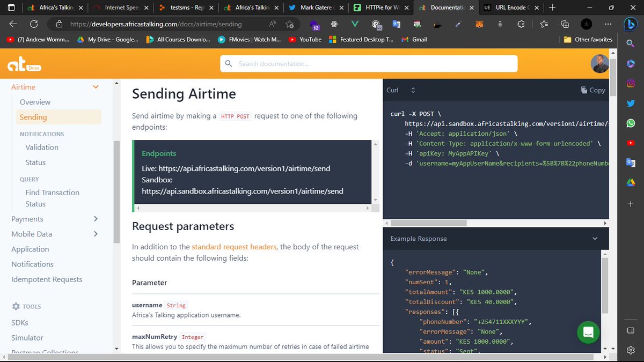Open Idempotent Requests in the sidebar
The width and height of the screenshot is (644, 362).
pos(47,279)
